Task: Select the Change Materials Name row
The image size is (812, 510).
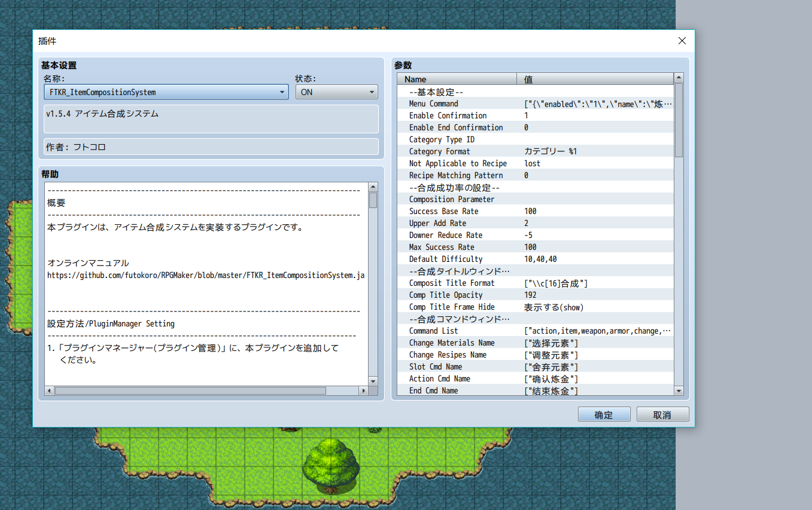Action: click(x=536, y=343)
